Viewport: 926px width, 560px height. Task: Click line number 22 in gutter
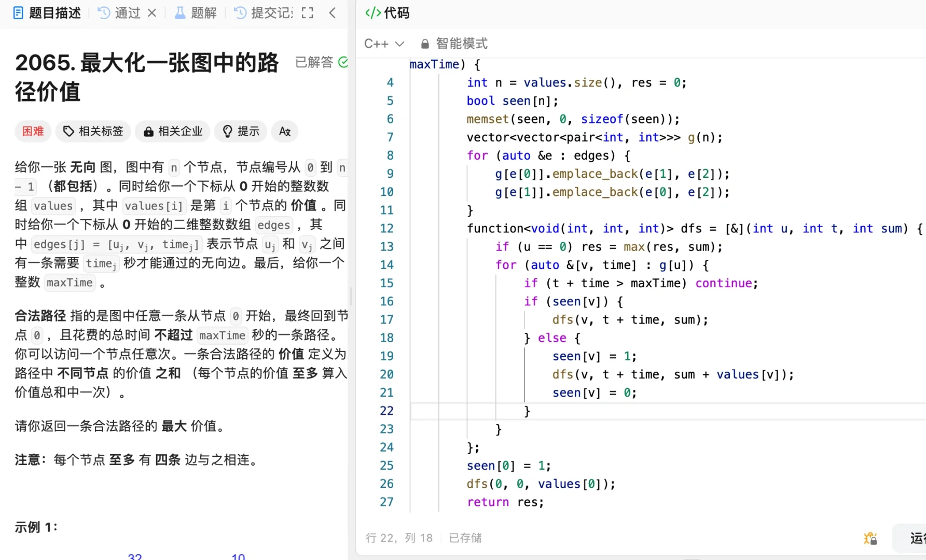tap(386, 411)
